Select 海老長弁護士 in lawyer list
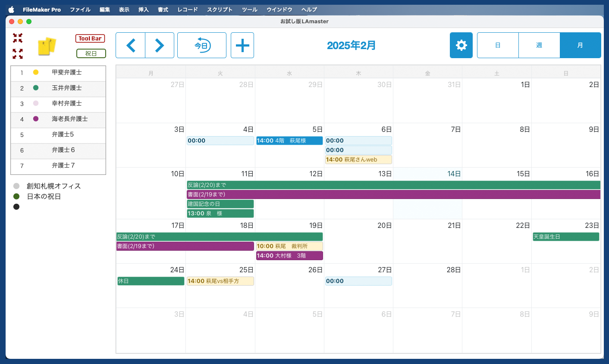This screenshot has width=609, height=364. coord(70,119)
